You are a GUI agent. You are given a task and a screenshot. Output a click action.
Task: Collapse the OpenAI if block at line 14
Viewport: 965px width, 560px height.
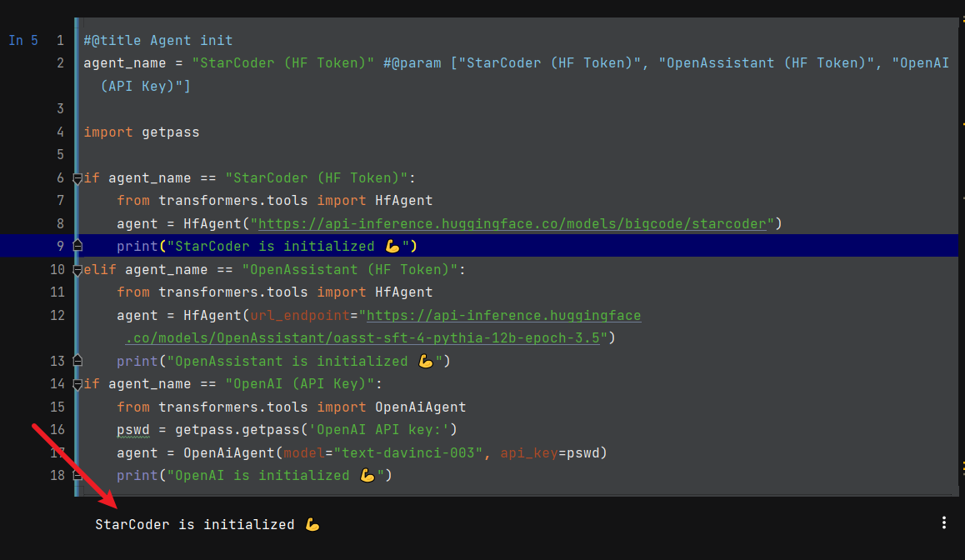coord(77,385)
